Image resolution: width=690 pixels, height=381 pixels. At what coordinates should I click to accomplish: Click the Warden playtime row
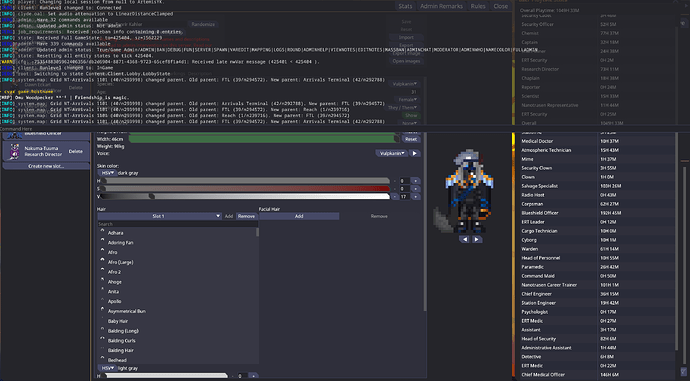(x=598, y=249)
